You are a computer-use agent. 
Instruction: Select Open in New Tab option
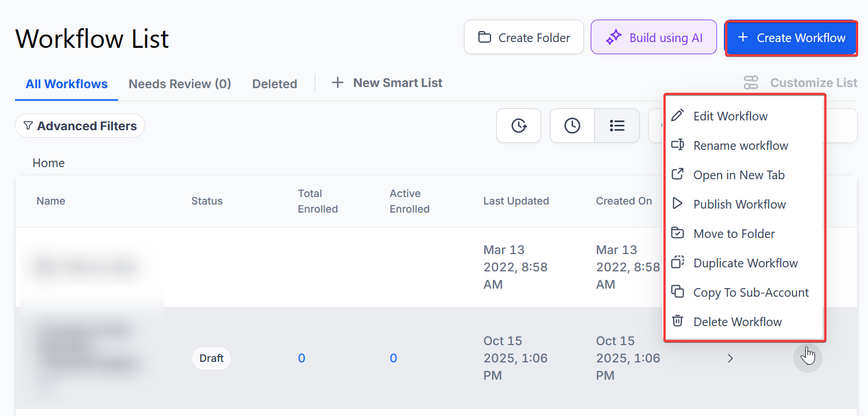[x=739, y=175]
